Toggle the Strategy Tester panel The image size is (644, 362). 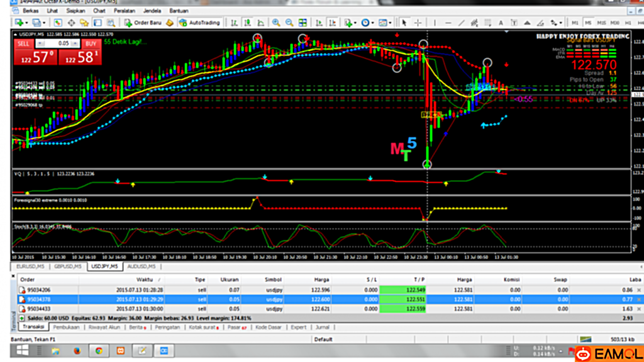tap(111, 23)
